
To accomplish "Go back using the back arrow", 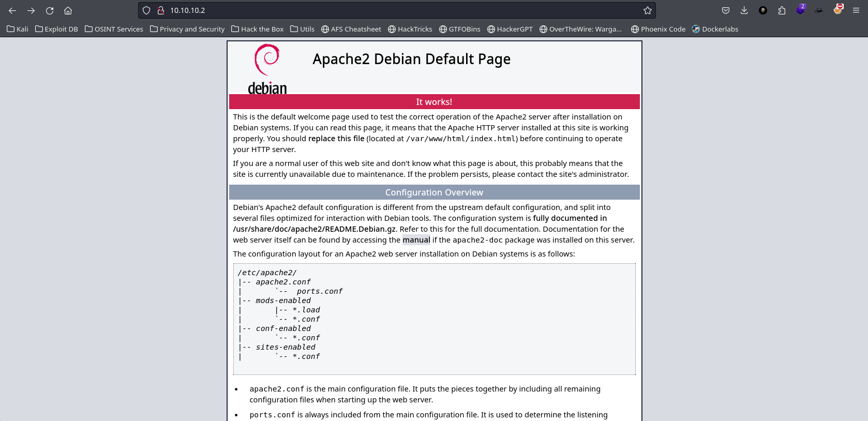I will click(12, 10).
